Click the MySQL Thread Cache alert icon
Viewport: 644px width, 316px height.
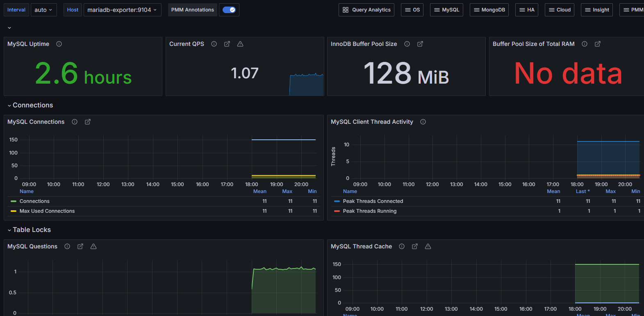tap(428, 246)
